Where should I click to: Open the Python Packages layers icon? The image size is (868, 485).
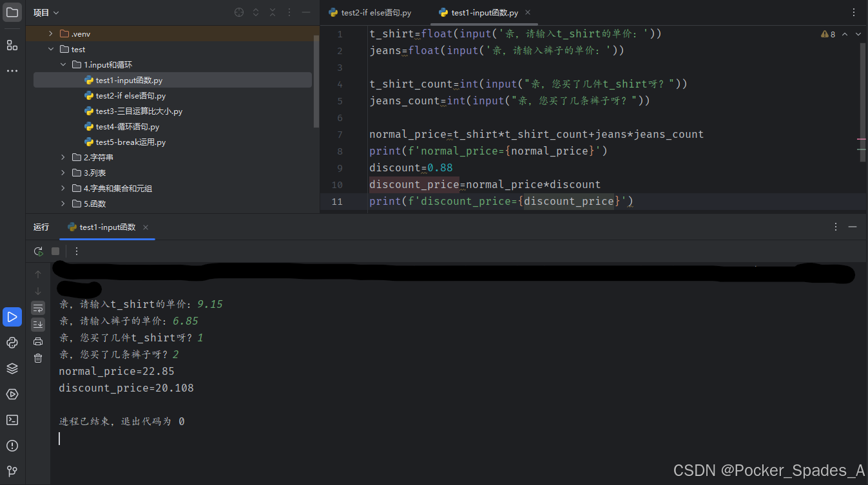click(12, 368)
